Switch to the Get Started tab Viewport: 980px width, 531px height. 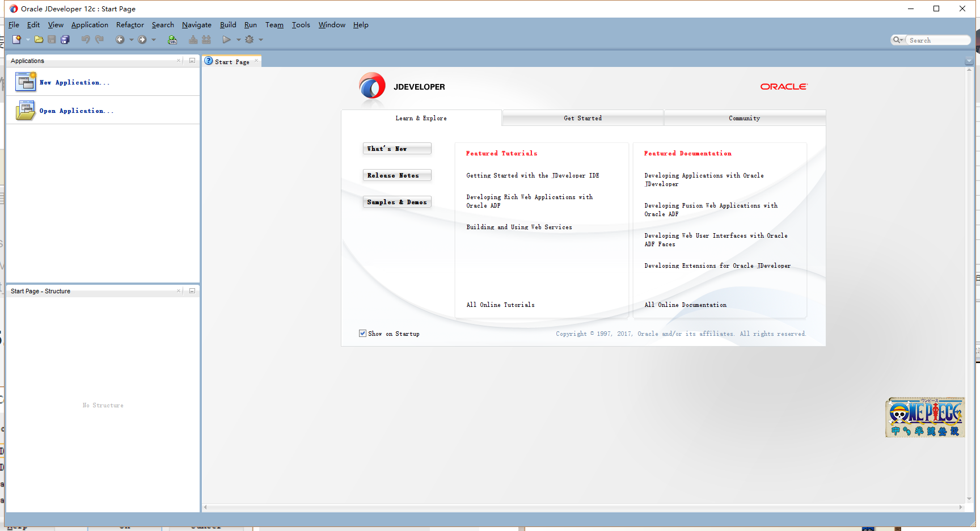coord(582,118)
